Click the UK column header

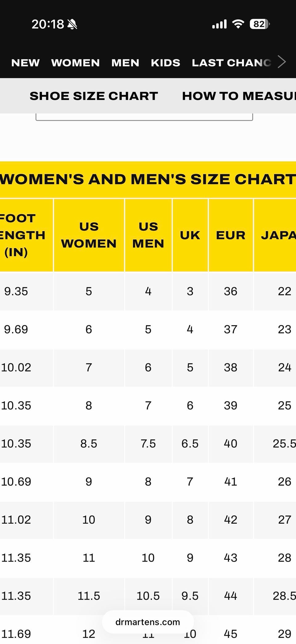point(190,235)
